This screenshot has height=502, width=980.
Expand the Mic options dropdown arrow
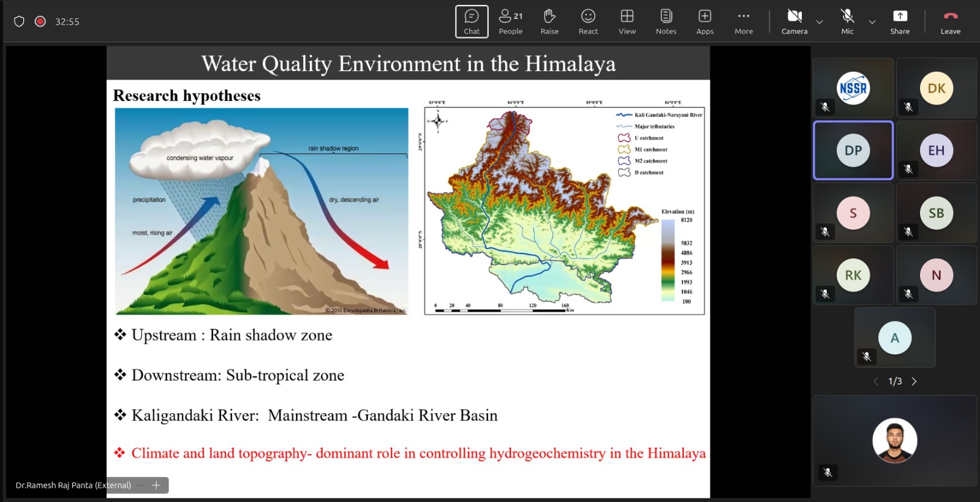pyautogui.click(x=872, y=22)
